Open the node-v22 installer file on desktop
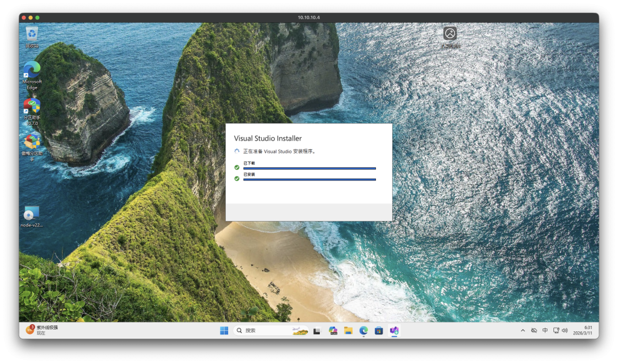The width and height of the screenshot is (618, 364). coord(31,214)
